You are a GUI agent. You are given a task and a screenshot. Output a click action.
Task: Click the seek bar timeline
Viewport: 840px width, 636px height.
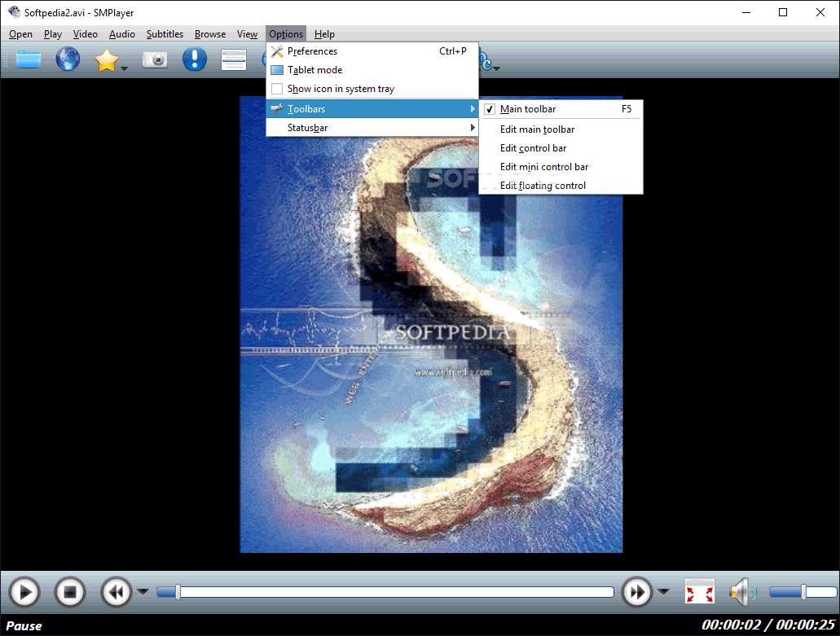pos(385,591)
